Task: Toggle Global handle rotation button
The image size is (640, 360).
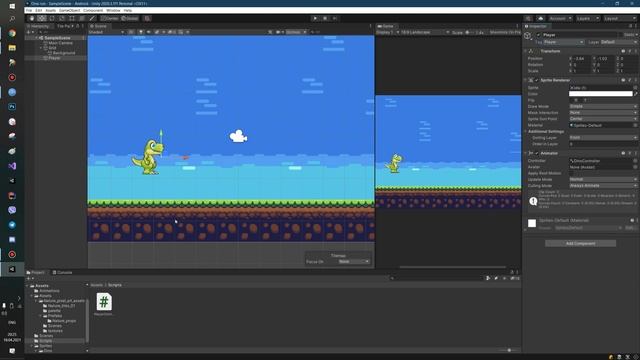Action: tap(130, 18)
